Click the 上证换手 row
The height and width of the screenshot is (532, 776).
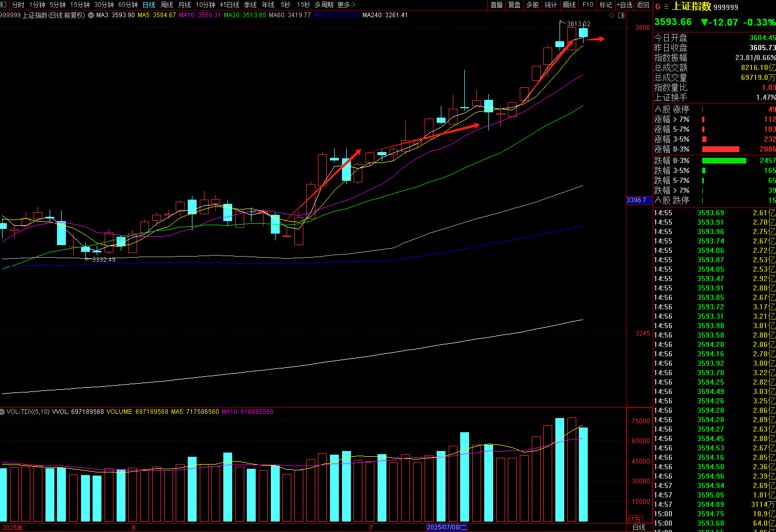(715, 97)
